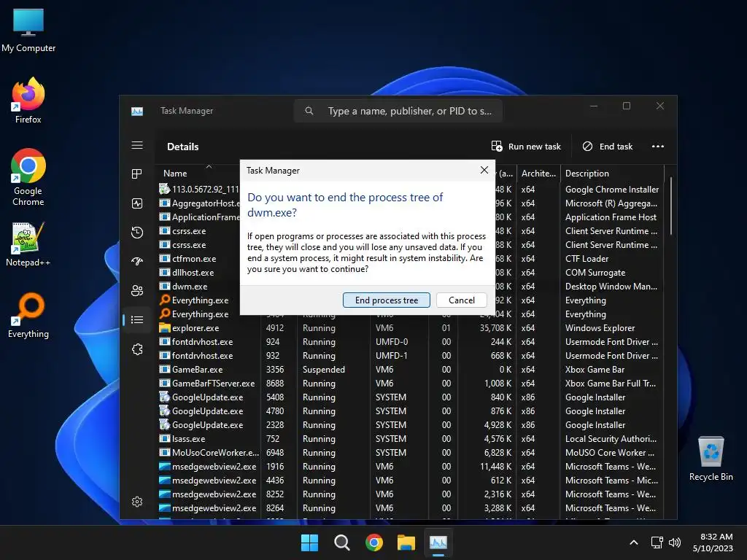This screenshot has width=747, height=560.
Task: Open taskbar Search
Action: pyautogui.click(x=341, y=542)
